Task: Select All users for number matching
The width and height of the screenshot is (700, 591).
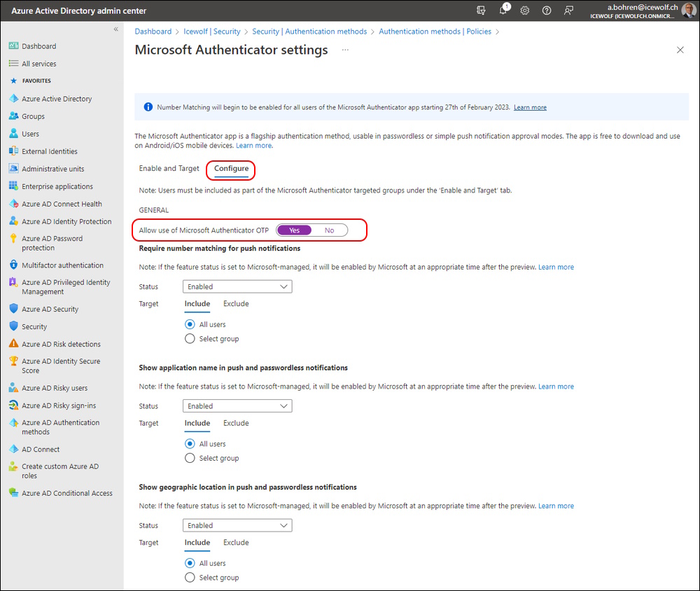Action: 190,324
